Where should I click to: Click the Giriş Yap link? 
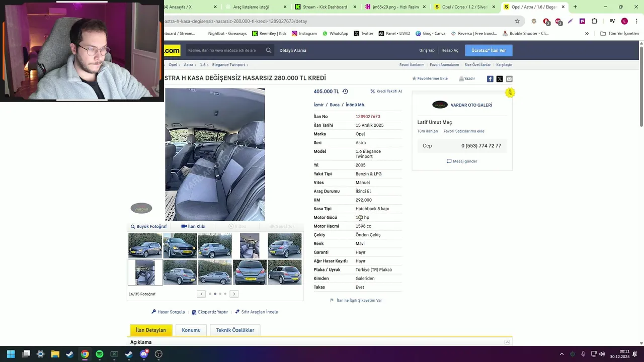(x=427, y=50)
